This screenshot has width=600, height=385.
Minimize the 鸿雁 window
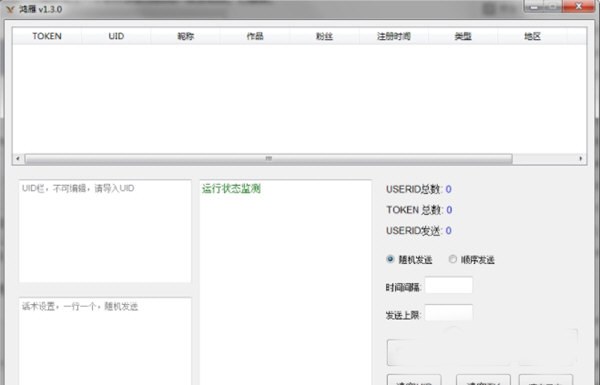[534, 6]
